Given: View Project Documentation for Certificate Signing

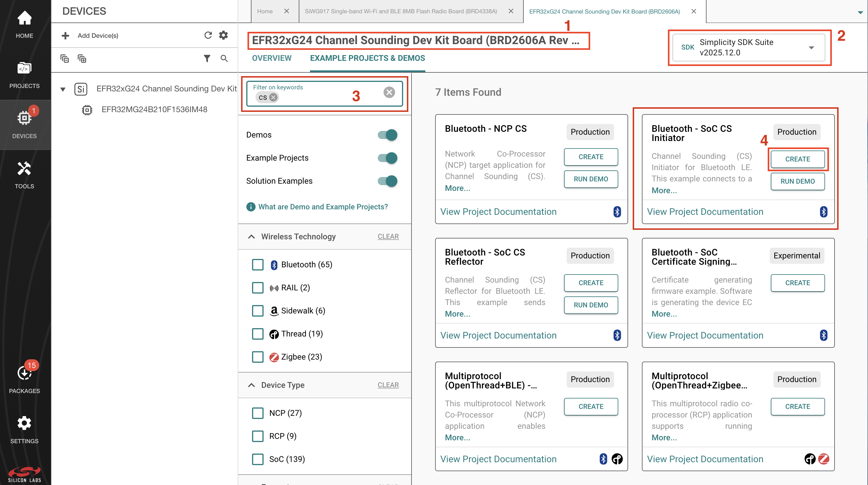Looking at the screenshot, I should (x=705, y=335).
